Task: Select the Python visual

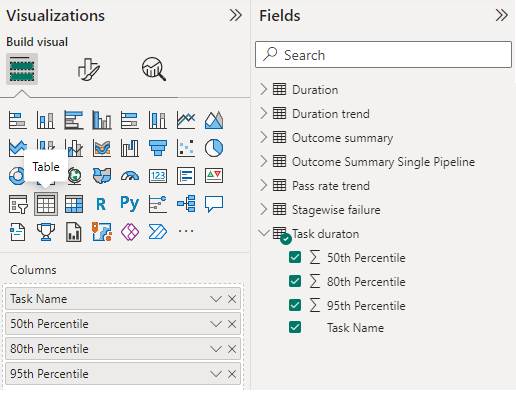Action: pos(130,204)
